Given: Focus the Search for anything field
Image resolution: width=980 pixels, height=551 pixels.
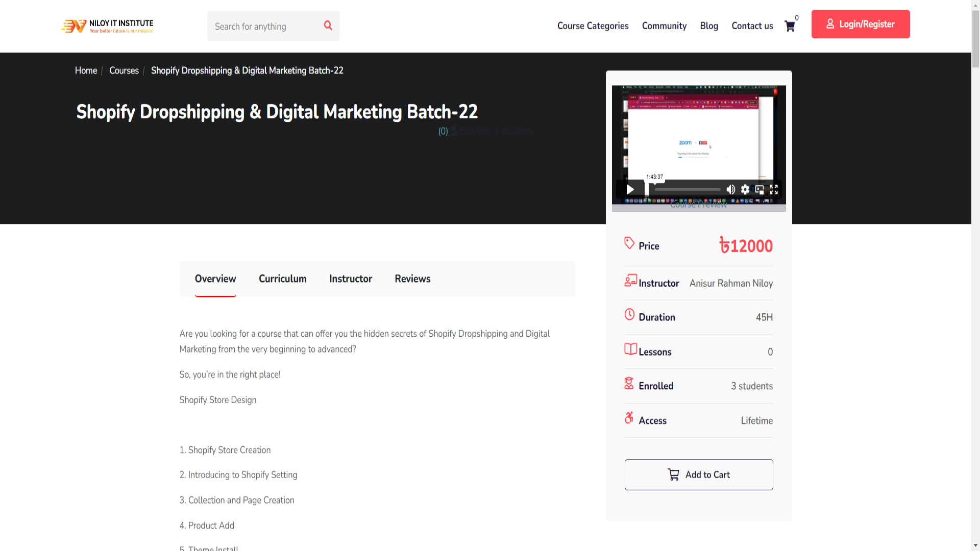Looking at the screenshot, I should (x=263, y=27).
